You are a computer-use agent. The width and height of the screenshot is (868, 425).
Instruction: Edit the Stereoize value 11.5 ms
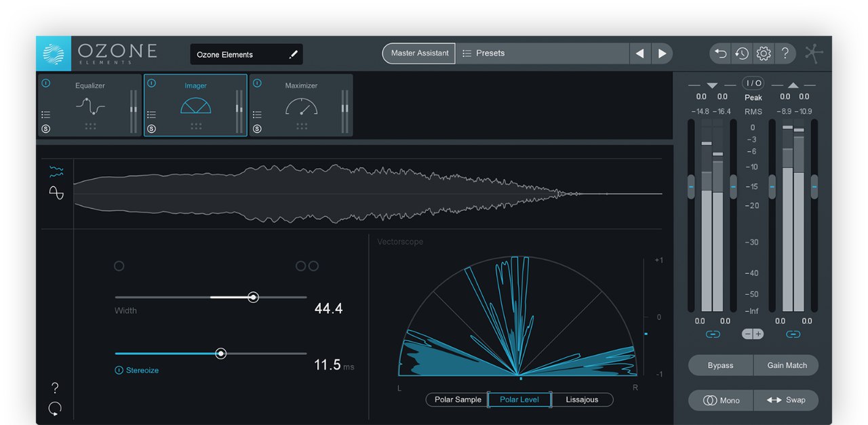coord(334,365)
